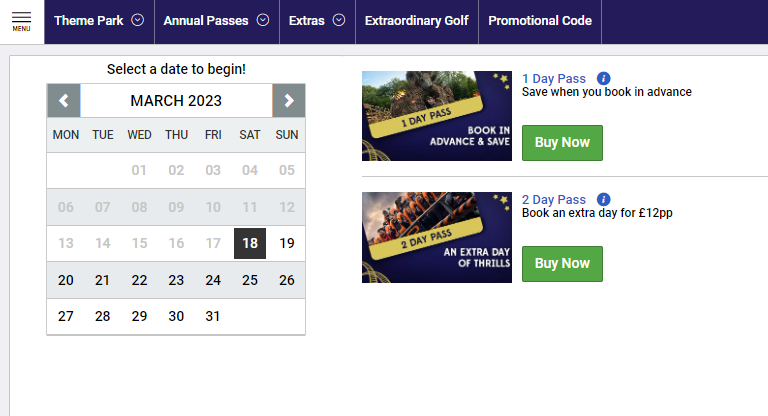Open Promotional Code menu item

point(540,21)
